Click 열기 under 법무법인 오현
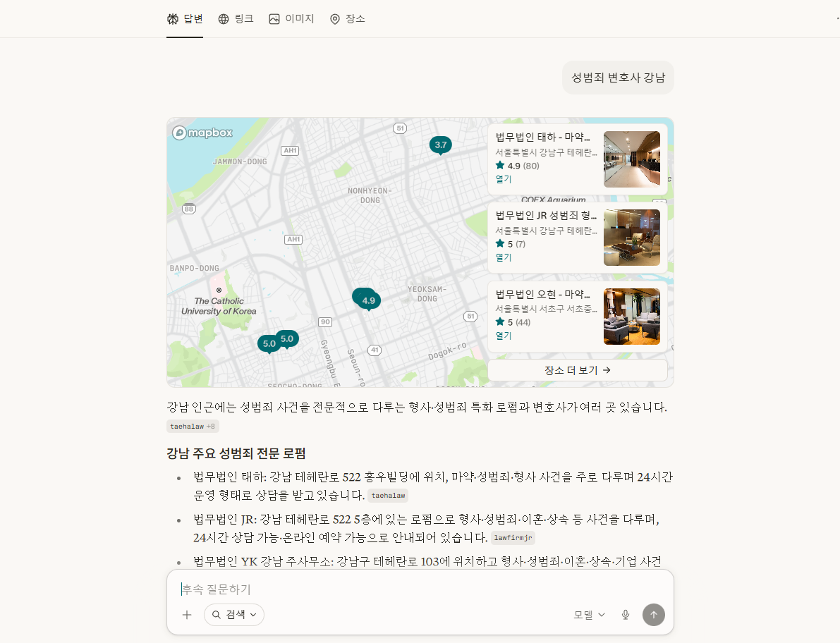The width and height of the screenshot is (840, 643). pyautogui.click(x=503, y=335)
